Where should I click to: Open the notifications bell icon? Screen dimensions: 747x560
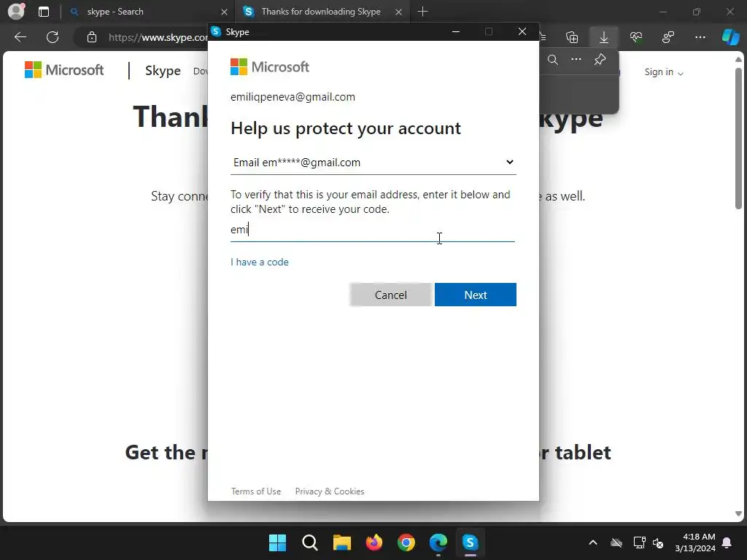click(727, 542)
